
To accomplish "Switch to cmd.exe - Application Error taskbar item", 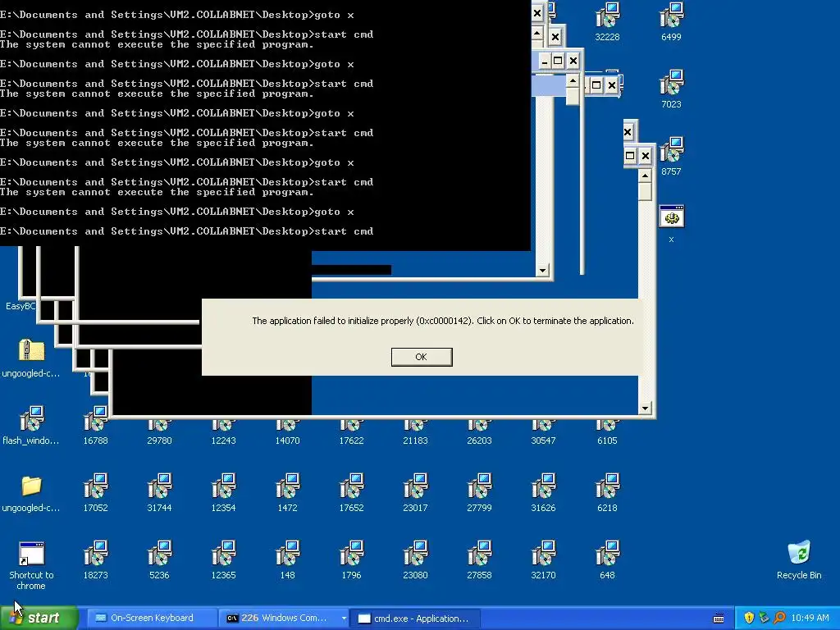I will pos(414,619).
